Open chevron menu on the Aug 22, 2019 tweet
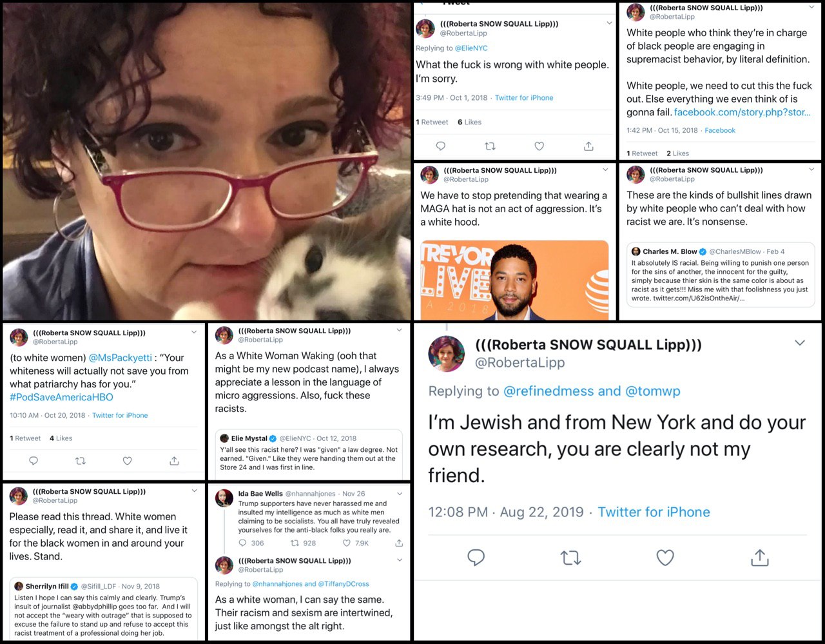This screenshot has height=644, width=825. pos(800,343)
